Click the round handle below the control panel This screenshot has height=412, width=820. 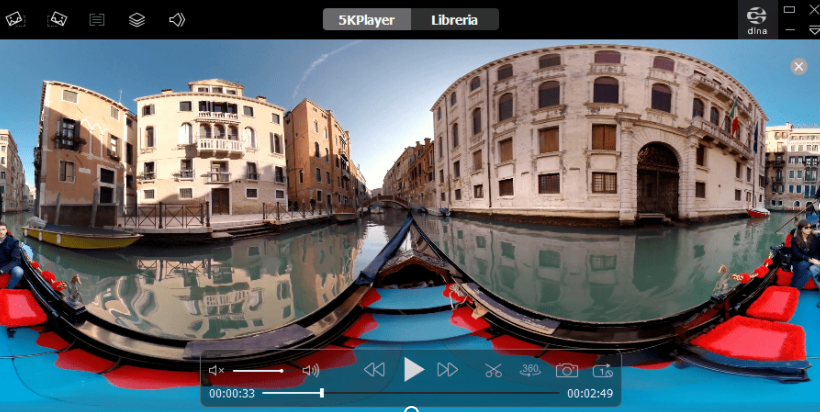tap(412, 409)
